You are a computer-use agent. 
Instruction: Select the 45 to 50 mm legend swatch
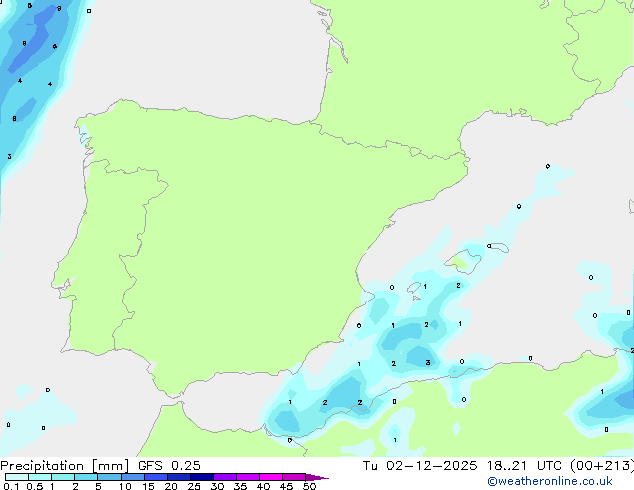(x=294, y=477)
